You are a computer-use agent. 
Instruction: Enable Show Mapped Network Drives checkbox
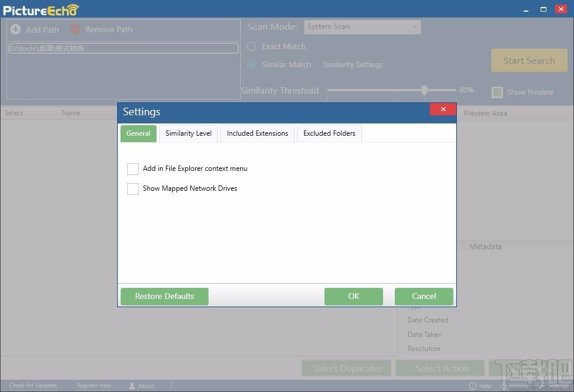coord(132,188)
